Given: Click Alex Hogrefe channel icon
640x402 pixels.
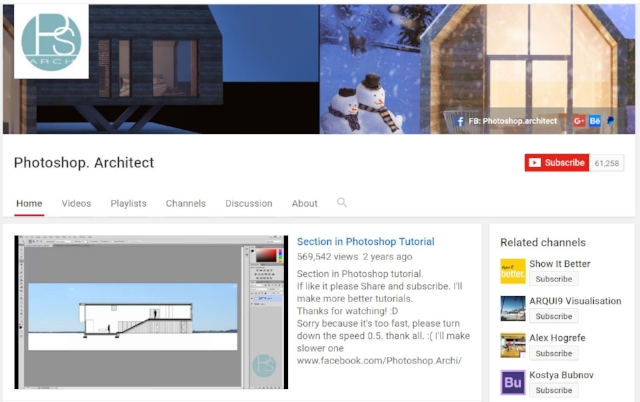Looking at the screenshot, I should 513,345.
